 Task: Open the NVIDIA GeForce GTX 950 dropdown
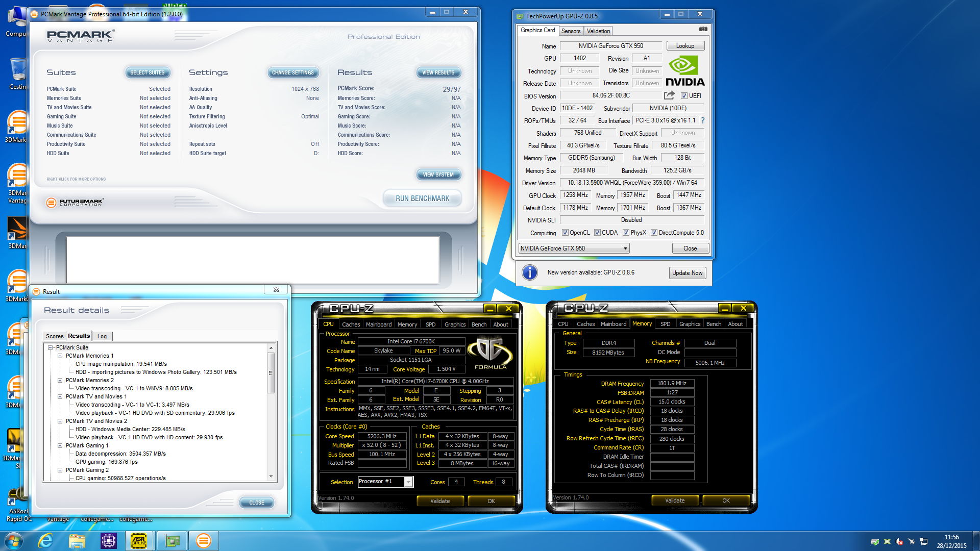pos(574,248)
